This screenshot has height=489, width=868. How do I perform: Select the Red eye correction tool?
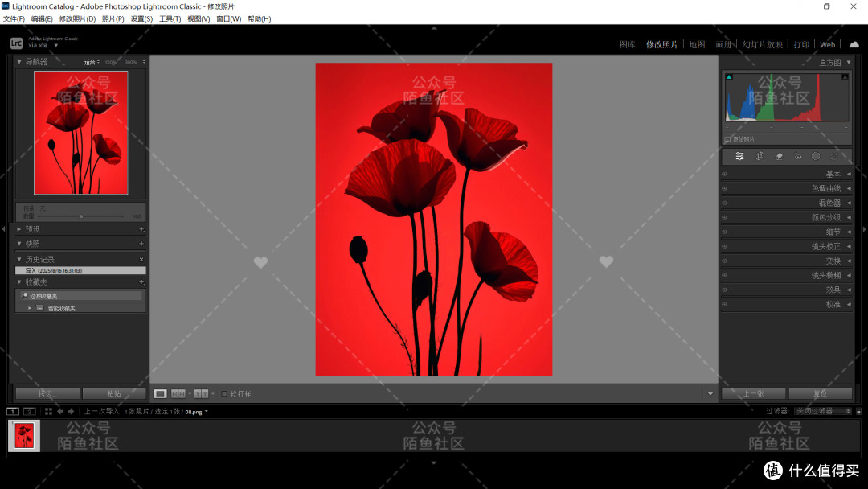[x=798, y=157]
